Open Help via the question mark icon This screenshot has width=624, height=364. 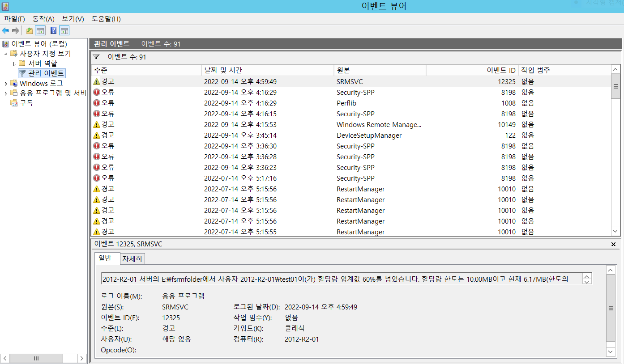pyautogui.click(x=54, y=31)
